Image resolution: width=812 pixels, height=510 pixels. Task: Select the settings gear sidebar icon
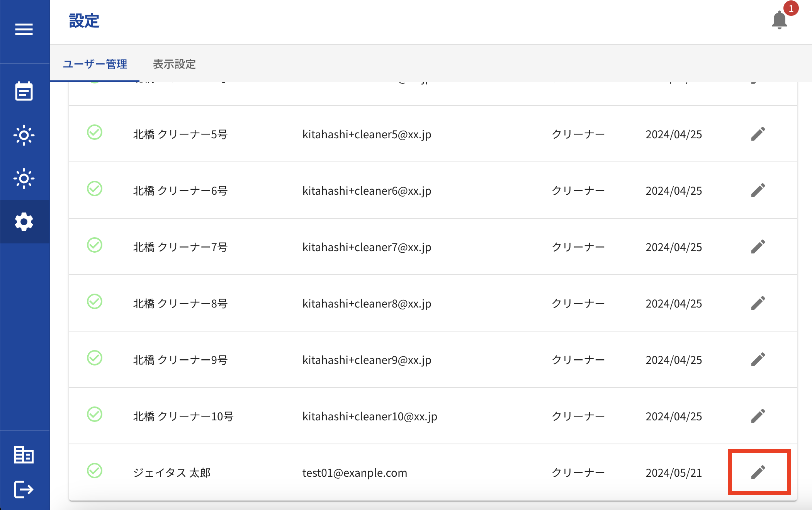tap(24, 222)
